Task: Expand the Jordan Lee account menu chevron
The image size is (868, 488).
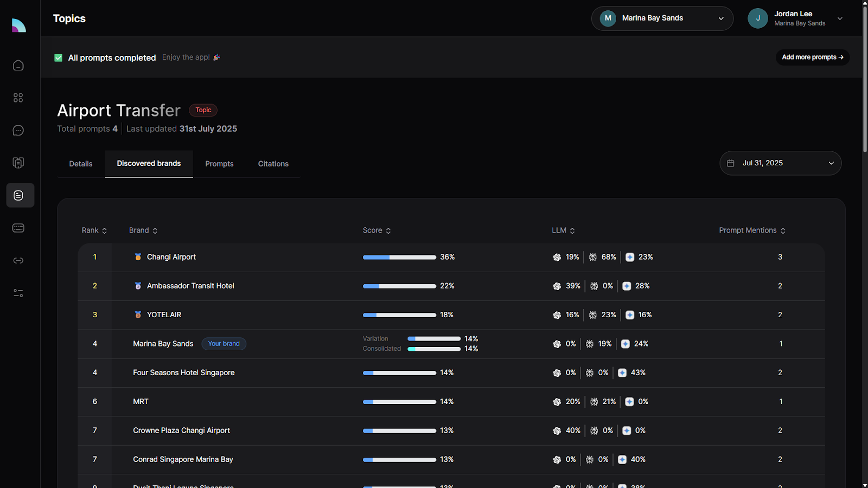Action: click(840, 18)
